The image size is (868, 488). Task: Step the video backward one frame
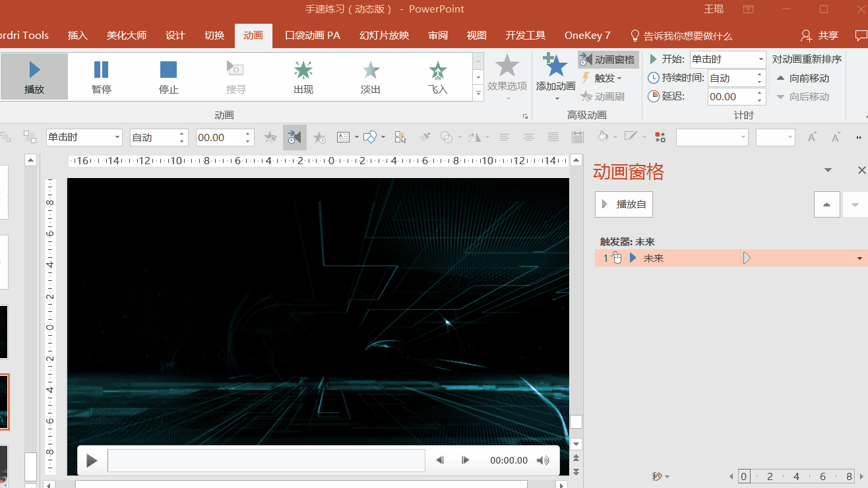(x=440, y=460)
